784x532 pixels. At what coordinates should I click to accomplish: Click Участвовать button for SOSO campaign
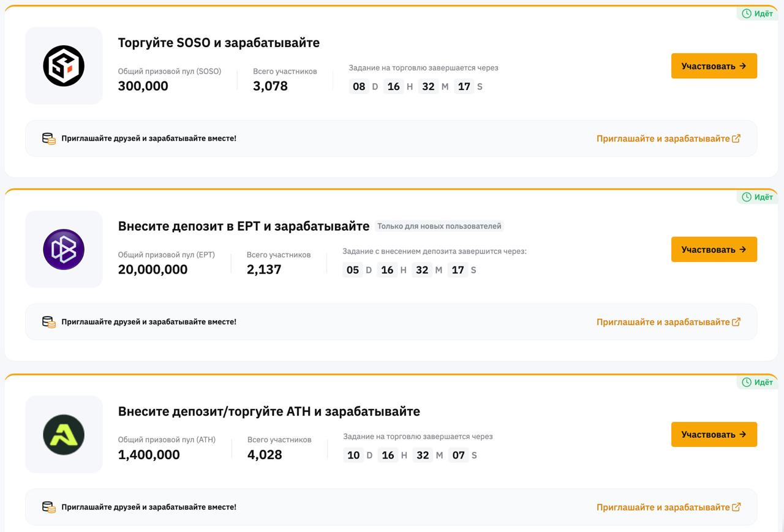point(714,66)
